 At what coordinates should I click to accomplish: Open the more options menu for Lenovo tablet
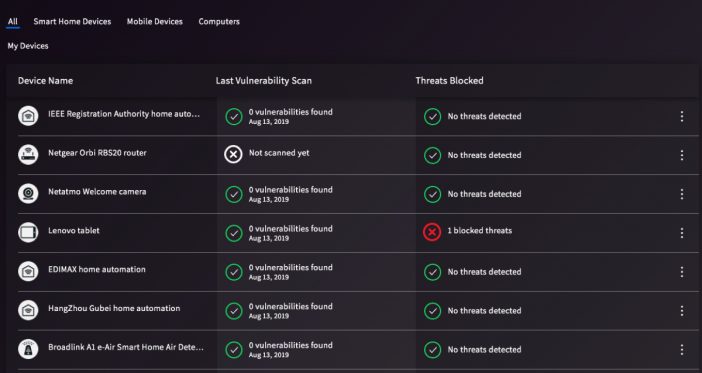click(x=682, y=233)
